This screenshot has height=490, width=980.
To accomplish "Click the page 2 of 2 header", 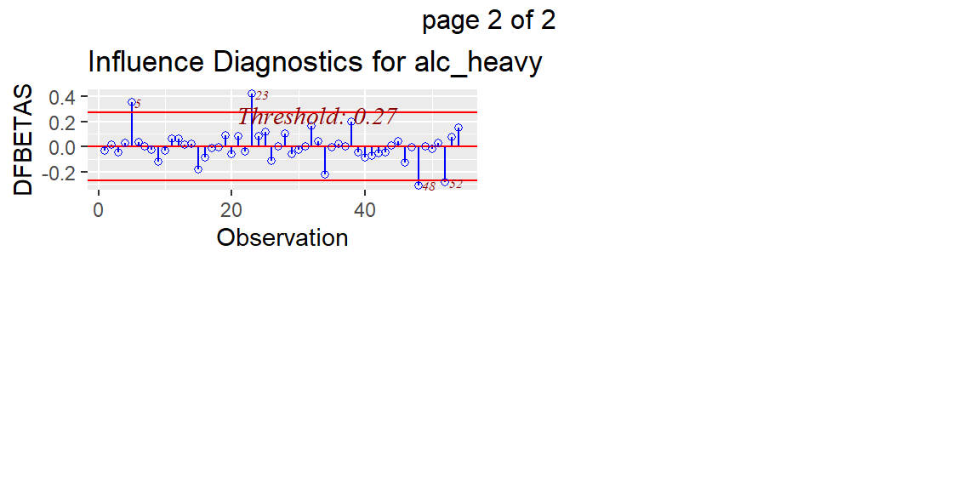I will point(489,20).
